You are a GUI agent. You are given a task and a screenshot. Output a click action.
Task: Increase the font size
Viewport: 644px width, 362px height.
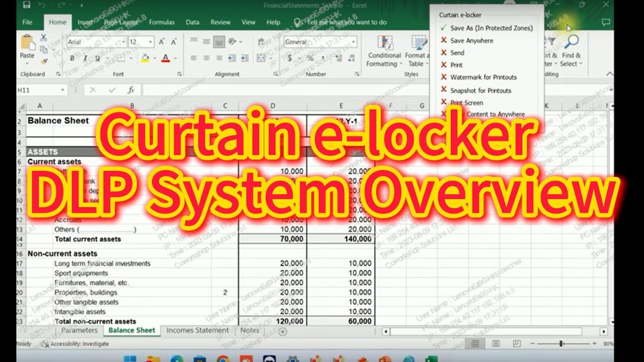162,42
